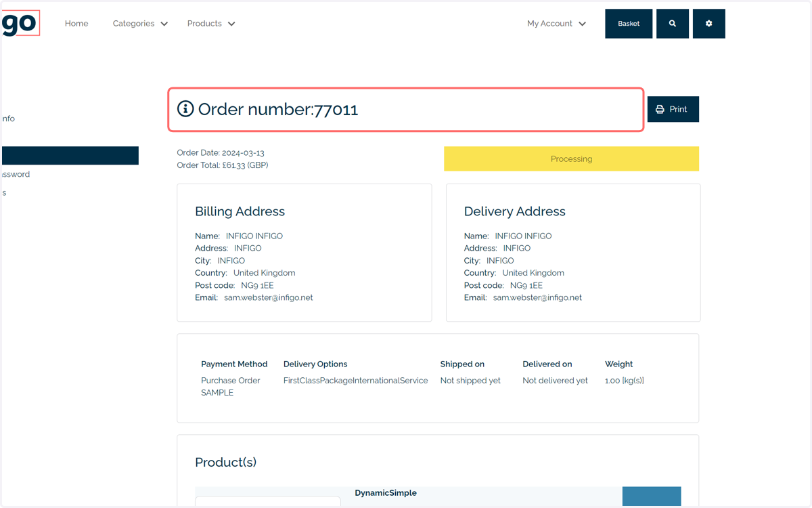812x508 pixels.
Task: Click the info icon beside Order number
Action: click(x=185, y=108)
